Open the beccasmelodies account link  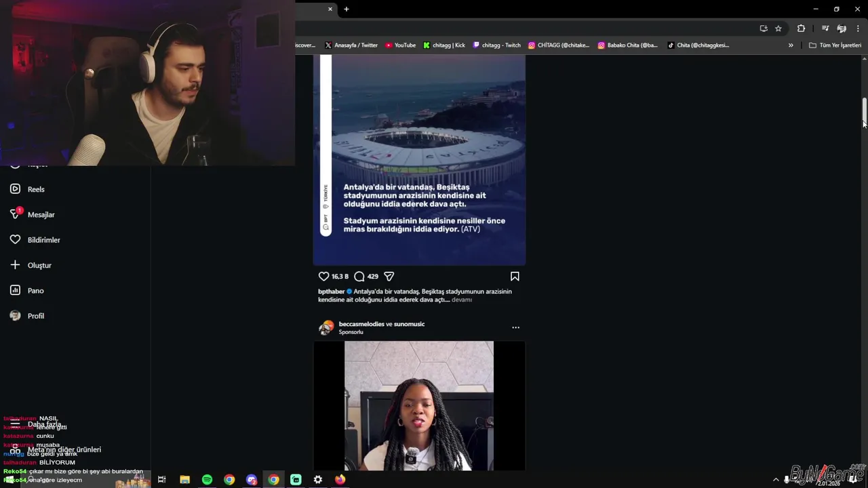coord(361,324)
